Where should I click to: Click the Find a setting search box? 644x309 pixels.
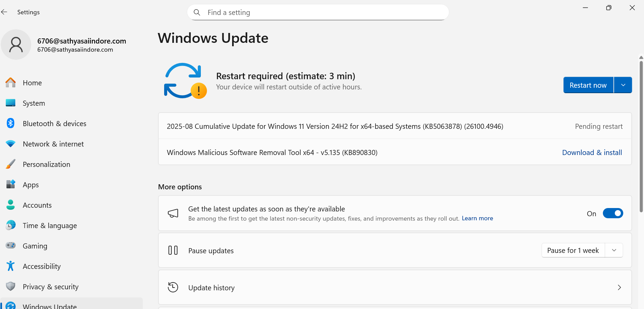pos(318,13)
